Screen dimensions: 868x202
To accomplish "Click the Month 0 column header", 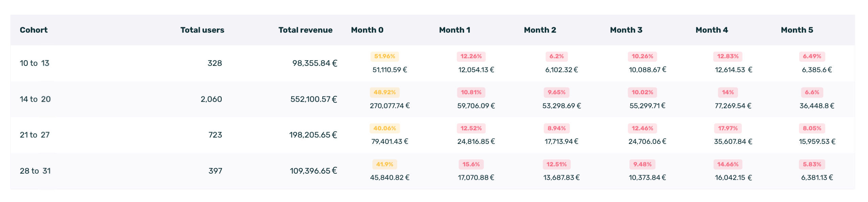I will click(367, 30).
